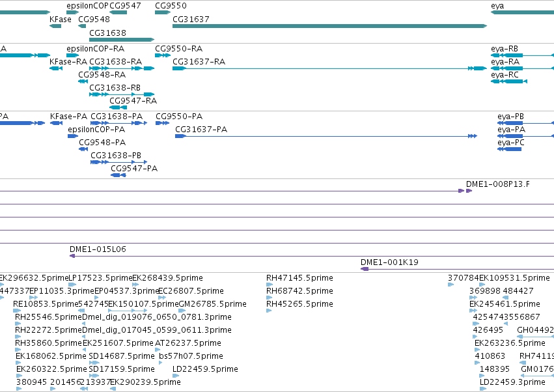This screenshot has width=554, height=392.
Task: Click the Dmel_dig_019076_0650_0781.3prime label
Action: 157,317
